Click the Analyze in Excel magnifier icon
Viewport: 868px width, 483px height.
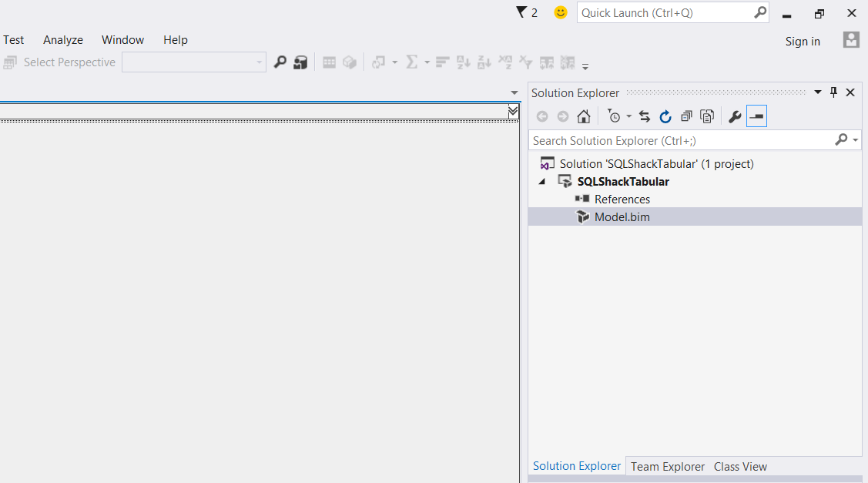(x=280, y=62)
